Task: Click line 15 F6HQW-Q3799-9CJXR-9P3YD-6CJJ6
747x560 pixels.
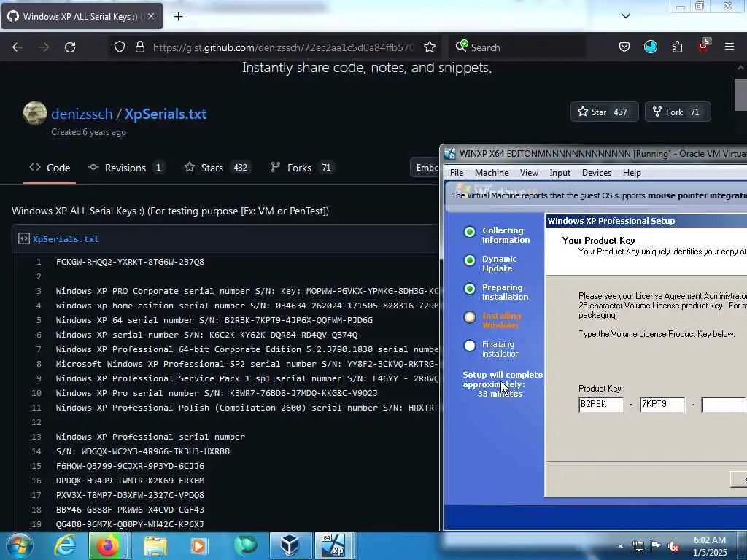Action: [130, 466]
